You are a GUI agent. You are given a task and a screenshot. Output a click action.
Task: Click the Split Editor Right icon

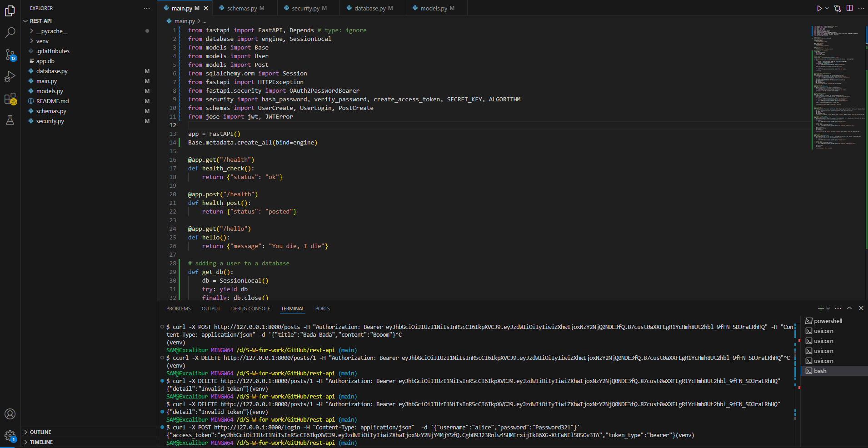849,8
